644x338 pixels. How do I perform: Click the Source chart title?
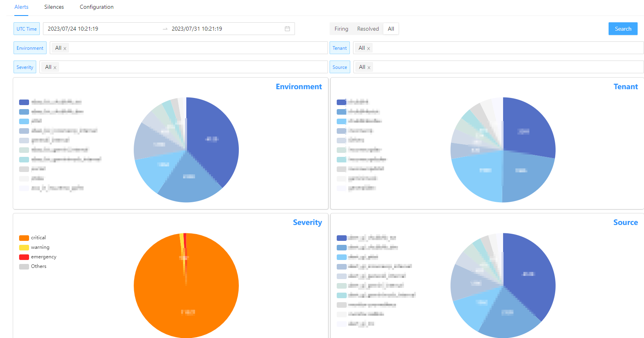(625, 222)
